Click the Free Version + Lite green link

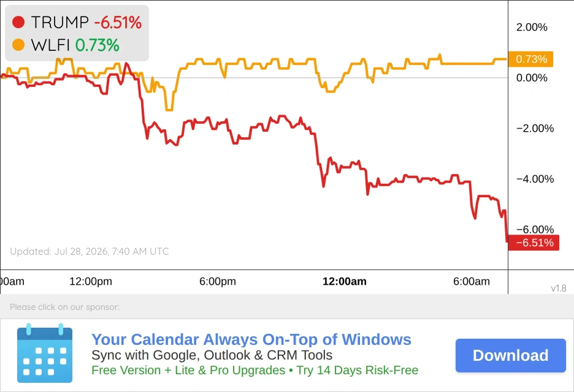(254, 370)
